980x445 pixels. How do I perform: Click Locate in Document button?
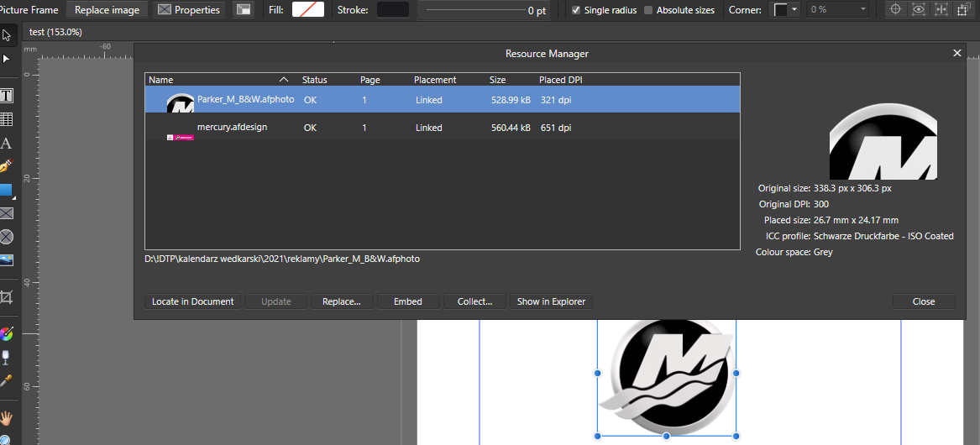[193, 301]
